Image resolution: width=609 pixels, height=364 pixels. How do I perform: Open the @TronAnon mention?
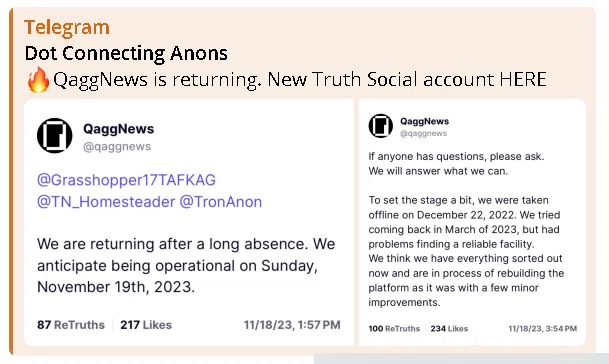[x=221, y=202]
